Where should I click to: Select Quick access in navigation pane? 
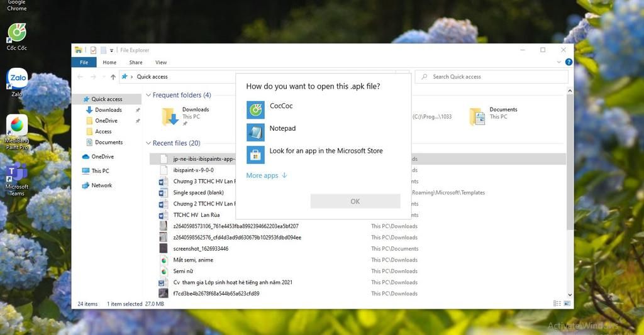tap(107, 99)
